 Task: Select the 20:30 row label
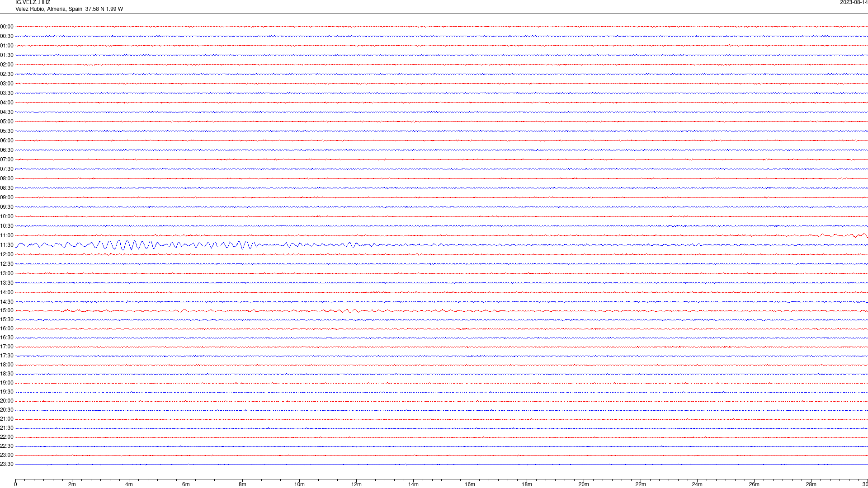[x=7, y=410]
